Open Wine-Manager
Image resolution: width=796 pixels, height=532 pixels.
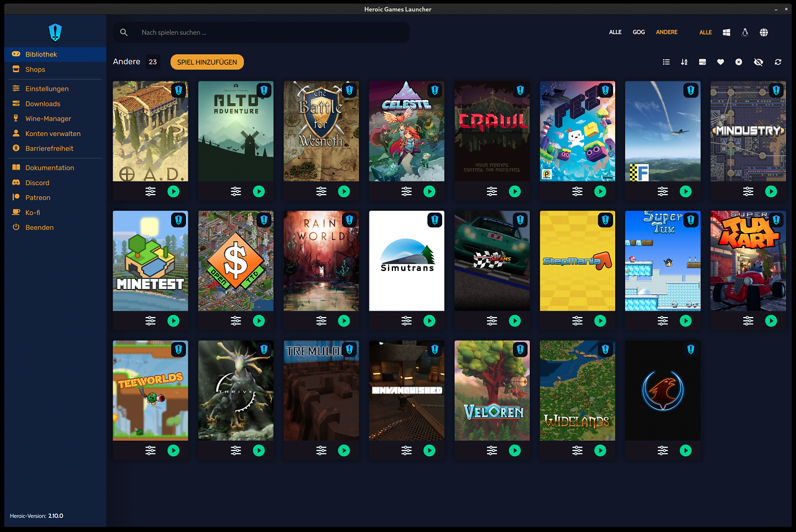pos(55,119)
